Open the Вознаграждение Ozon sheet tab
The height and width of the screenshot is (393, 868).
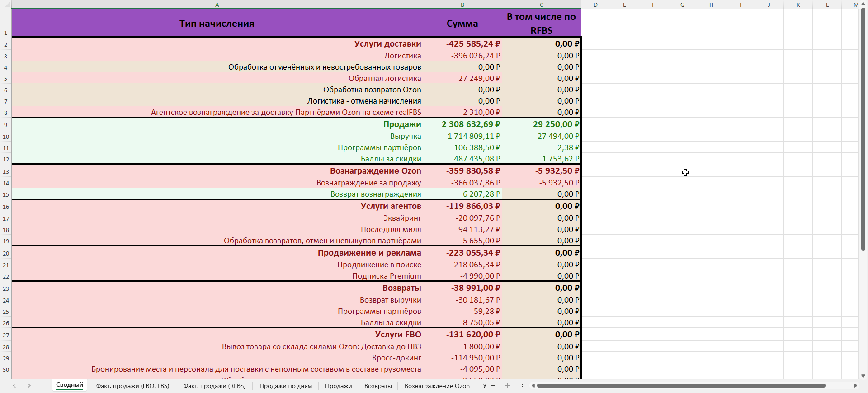(x=437, y=386)
